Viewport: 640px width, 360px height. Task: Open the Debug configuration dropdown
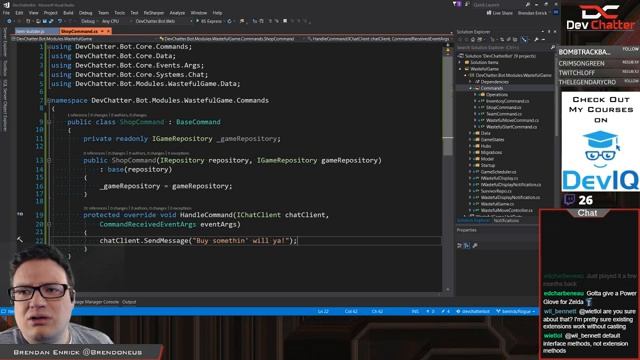(89, 21)
